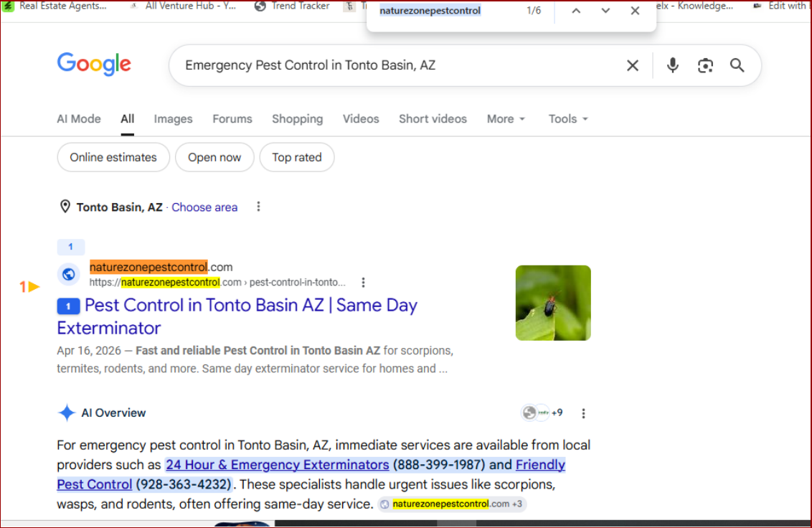Viewport: 812px width, 528px height.
Task: Open All Venture Hub bookmark
Action: (184, 6)
